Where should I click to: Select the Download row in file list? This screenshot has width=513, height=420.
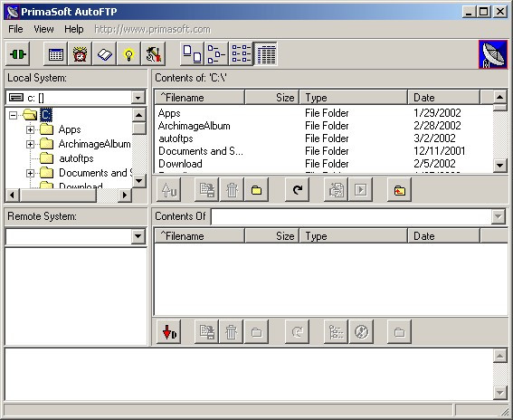click(x=324, y=164)
